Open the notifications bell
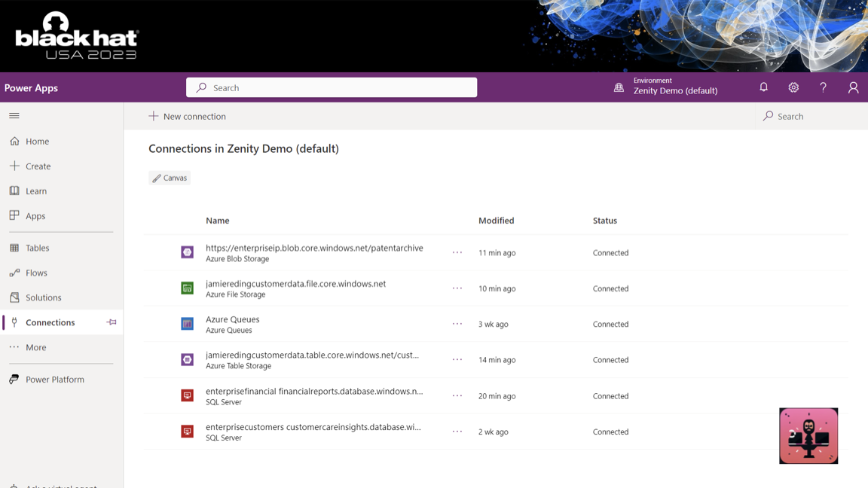This screenshot has height=488, width=868. 763,87
